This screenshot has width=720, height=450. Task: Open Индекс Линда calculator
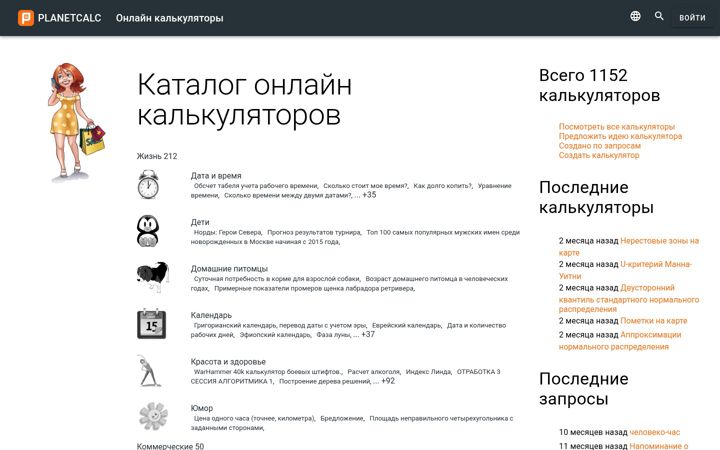tap(429, 371)
